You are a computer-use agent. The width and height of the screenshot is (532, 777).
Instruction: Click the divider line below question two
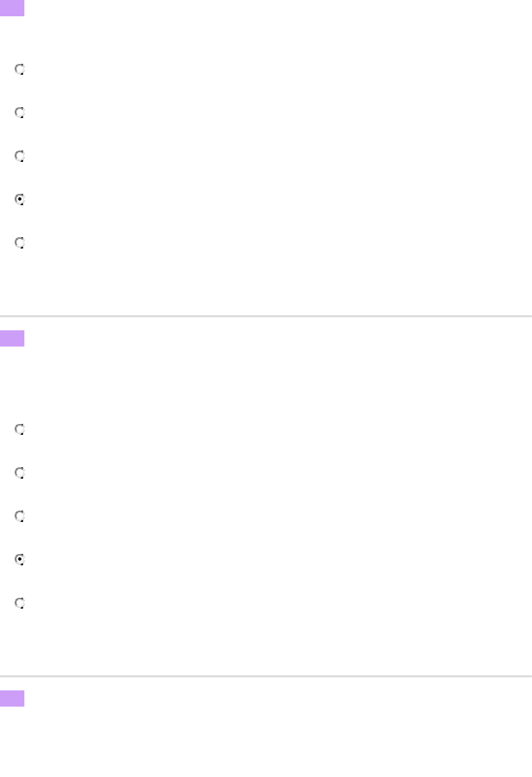(x=266, y=676)
